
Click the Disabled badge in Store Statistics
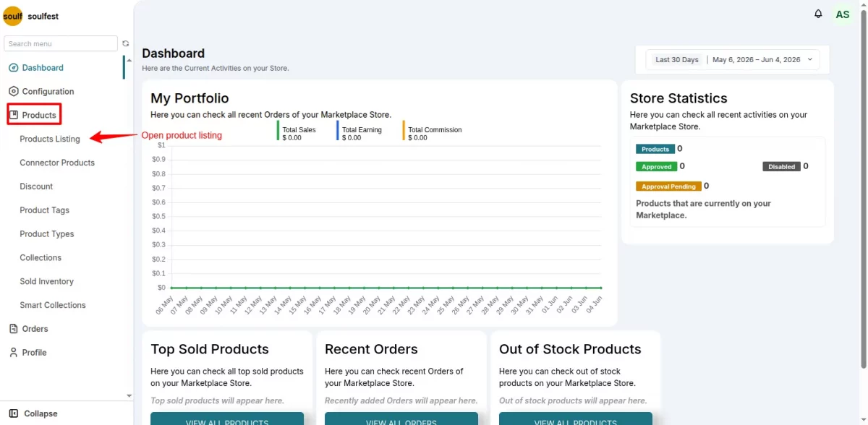781,166
